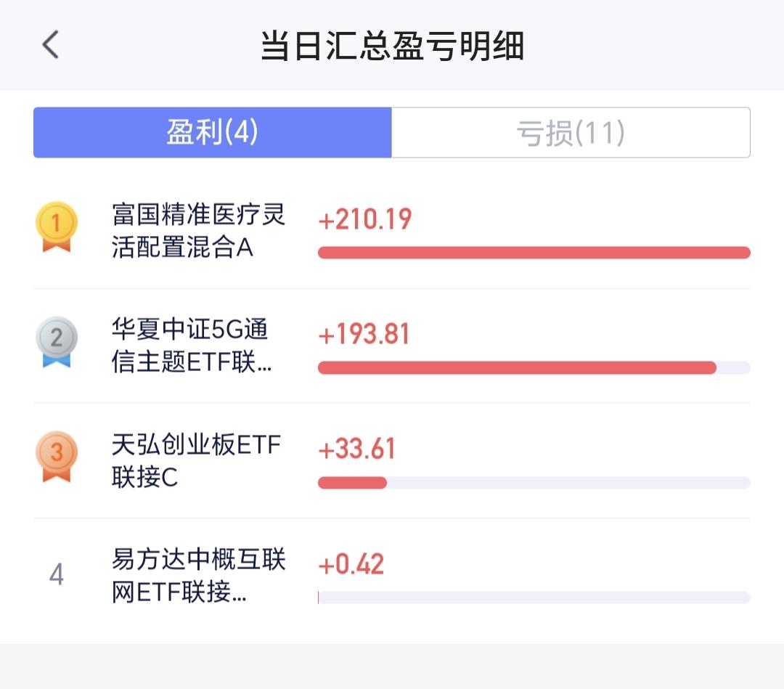Click the +0.42 profit amount
The width and height of the screenshot is (784, 689).
[351, 564]
